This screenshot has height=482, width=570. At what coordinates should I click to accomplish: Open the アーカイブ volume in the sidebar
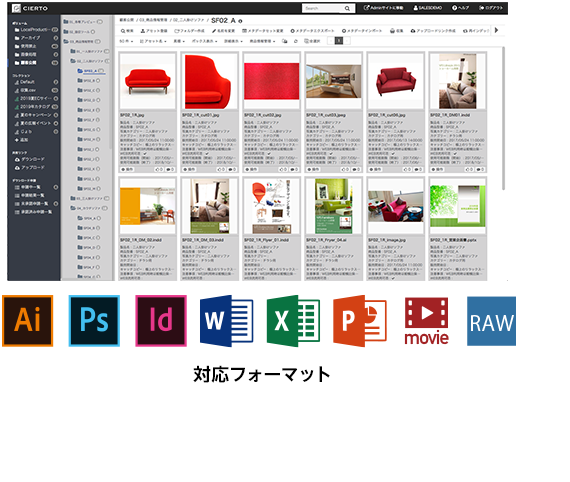point(36,38)
